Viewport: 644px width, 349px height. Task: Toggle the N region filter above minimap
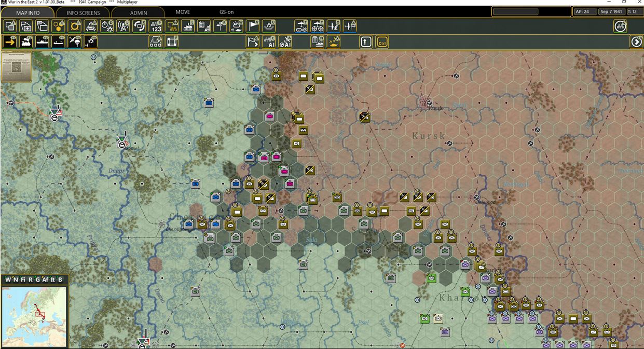pyautogui.click(x=16, y=280)
